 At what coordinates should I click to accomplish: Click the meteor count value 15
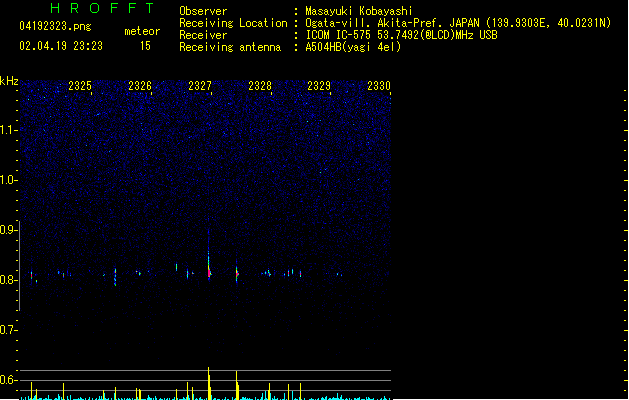pos(145,46)
